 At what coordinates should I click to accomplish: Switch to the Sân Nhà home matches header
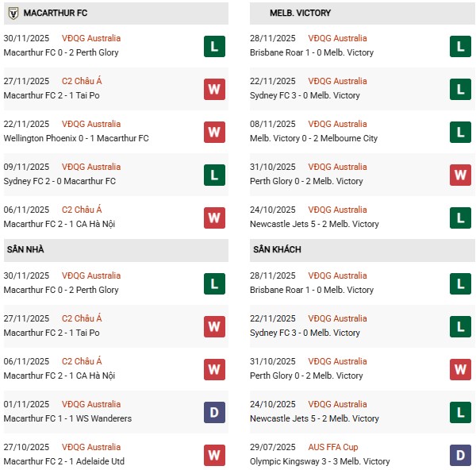[26, 250]
